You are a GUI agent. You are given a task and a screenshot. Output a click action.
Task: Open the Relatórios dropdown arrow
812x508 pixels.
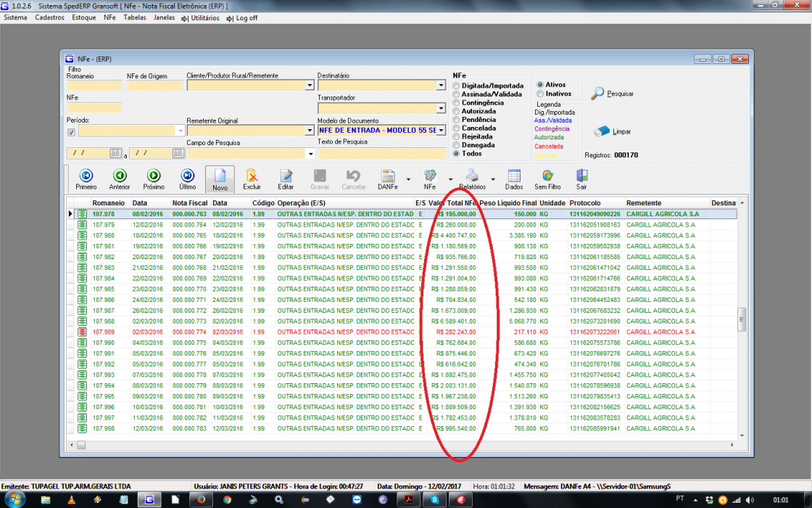(x=492, y=179)
